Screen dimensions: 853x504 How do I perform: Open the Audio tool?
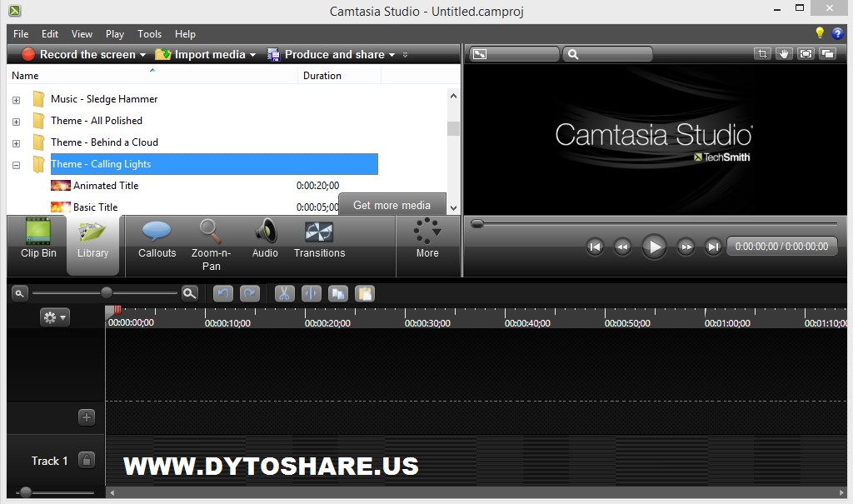point(265,239)
